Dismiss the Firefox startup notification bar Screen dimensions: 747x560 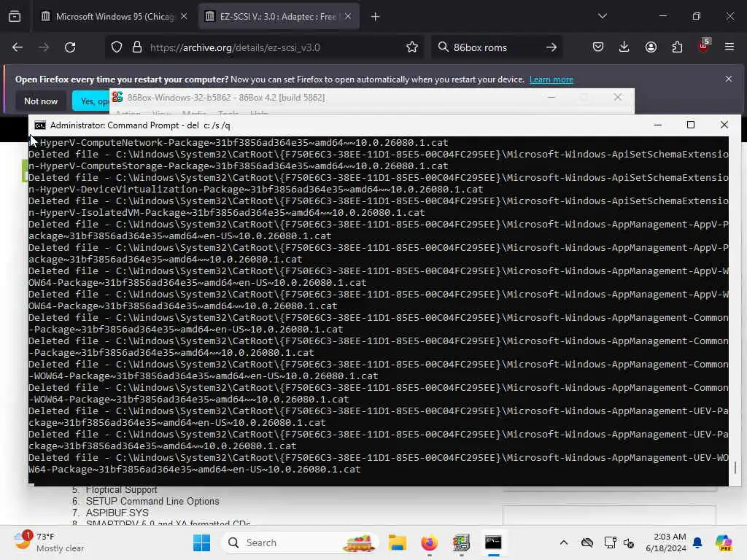(729, 79)
